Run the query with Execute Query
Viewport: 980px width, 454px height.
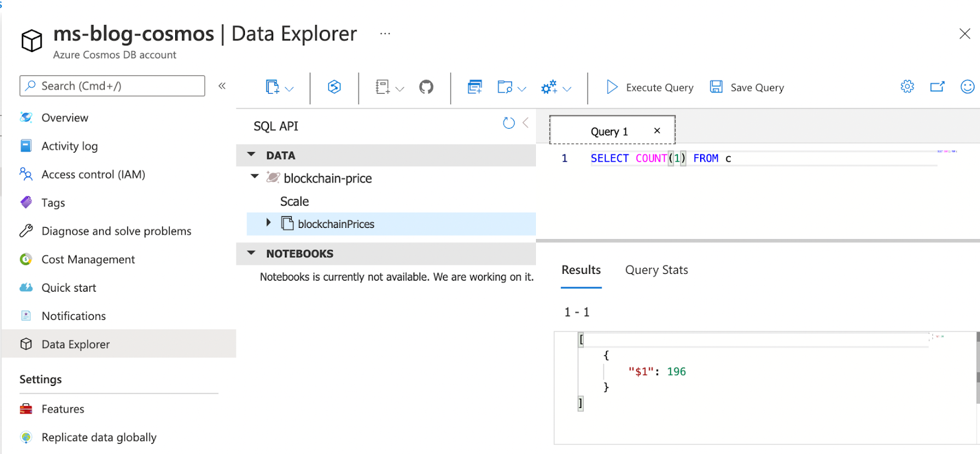click(649, 88)
